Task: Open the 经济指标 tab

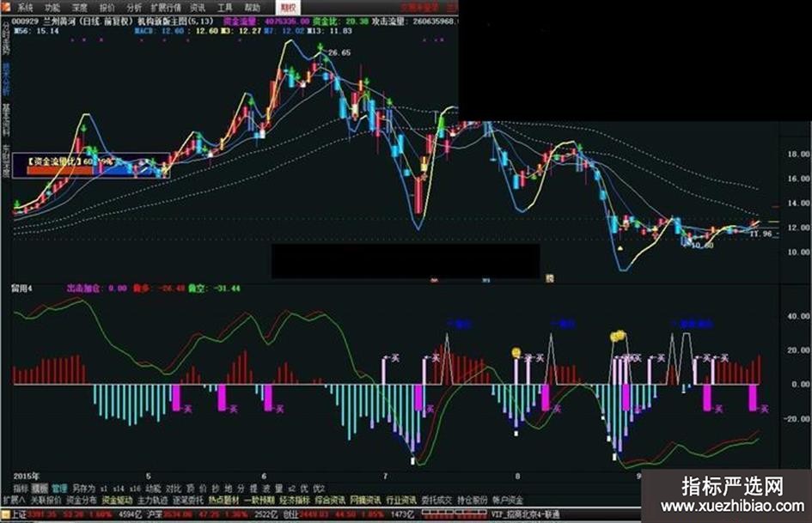Action: [x=295, y=500]
